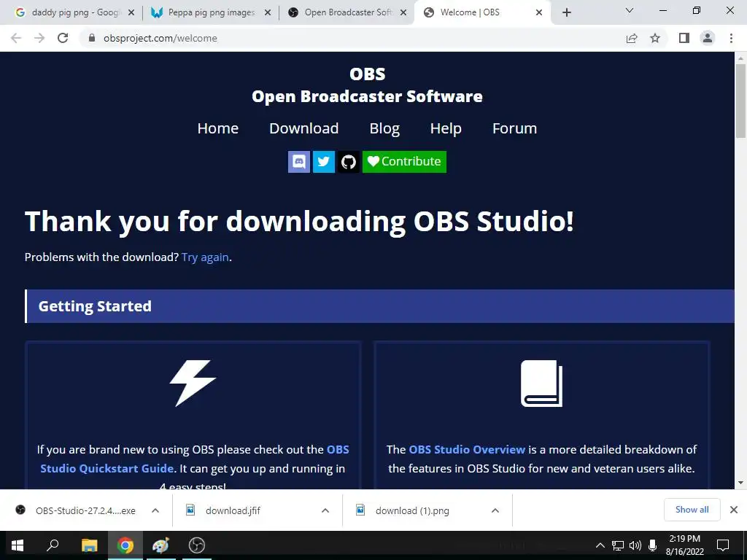
Task: Share this page via share icon
Action: pyautogui.click(x=632, y=38)
